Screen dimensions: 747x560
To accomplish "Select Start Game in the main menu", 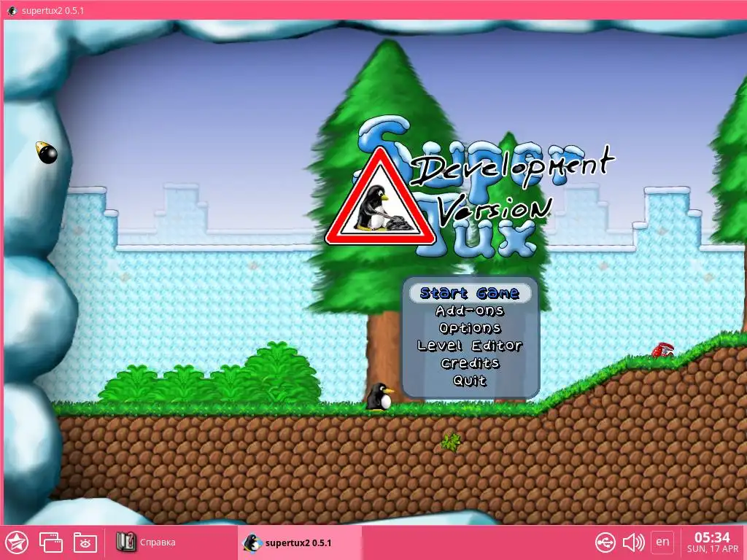I will point(470,293).
